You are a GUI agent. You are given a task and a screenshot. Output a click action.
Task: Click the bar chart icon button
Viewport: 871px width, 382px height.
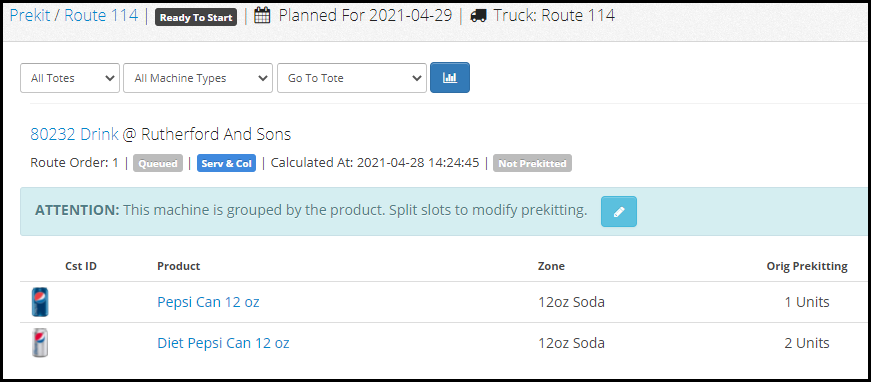click(x=449, y=78)
